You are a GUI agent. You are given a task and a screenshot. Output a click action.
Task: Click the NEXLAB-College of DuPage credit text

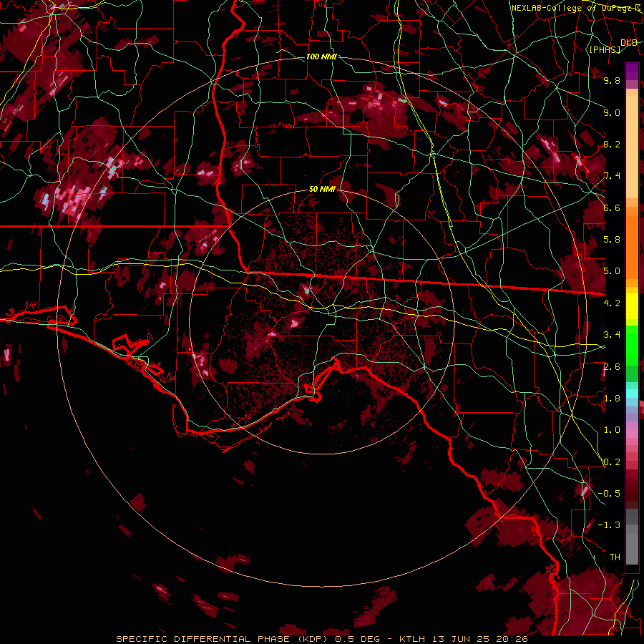575,8
